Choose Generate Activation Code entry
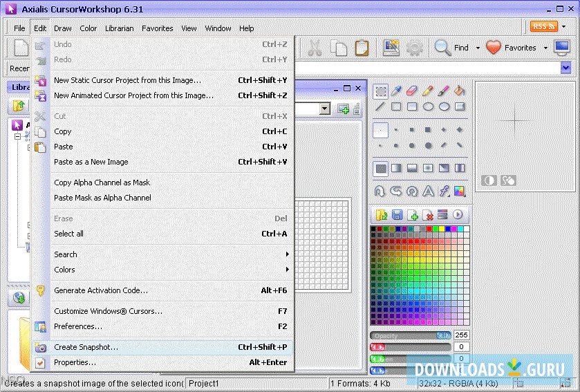The width and height of the screenshot is (580, 392). click(x=162, y=290)
